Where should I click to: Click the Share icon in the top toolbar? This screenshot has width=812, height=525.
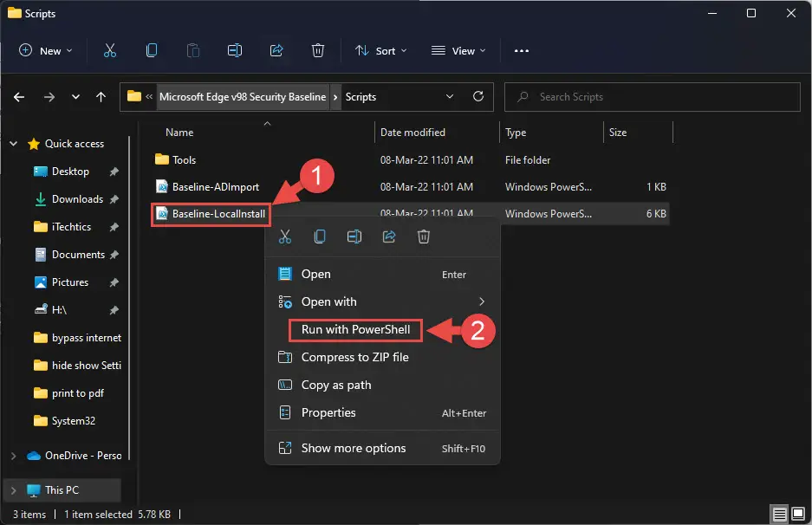click(276, 50)
